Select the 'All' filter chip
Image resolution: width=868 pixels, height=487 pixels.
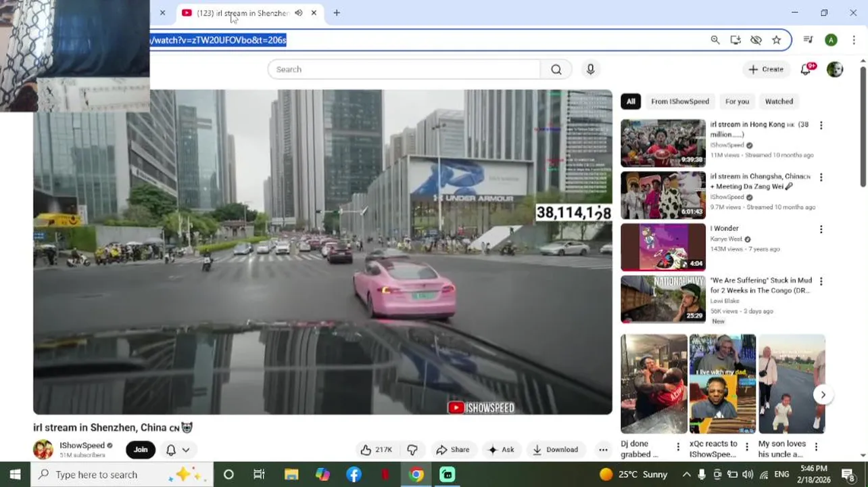tap(631, 101)
